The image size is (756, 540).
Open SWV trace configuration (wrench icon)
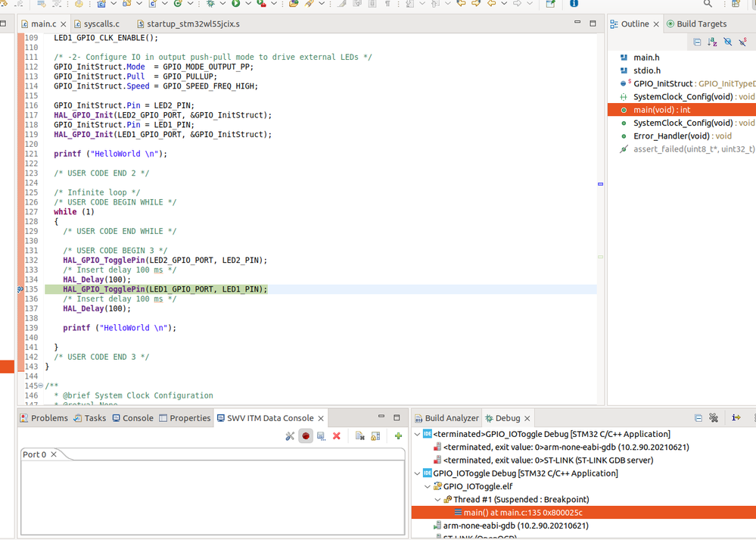[290, 435]
